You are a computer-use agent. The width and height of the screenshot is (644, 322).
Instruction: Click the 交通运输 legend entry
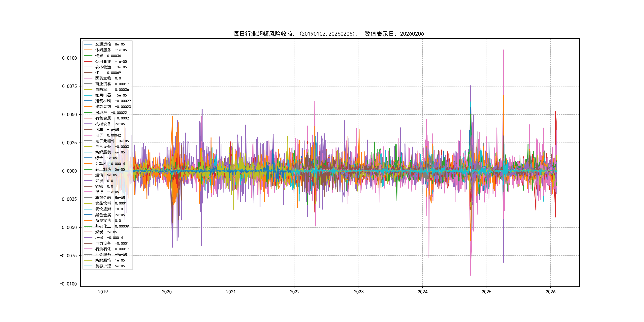[x=110, y=44]
